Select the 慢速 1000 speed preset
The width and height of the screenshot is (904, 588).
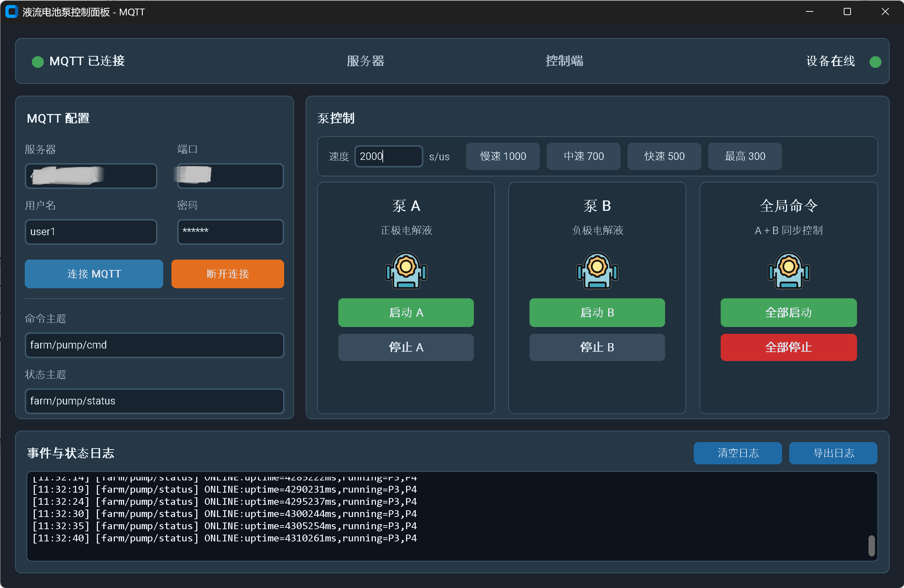pyautogui.click(x=503, y=156)
